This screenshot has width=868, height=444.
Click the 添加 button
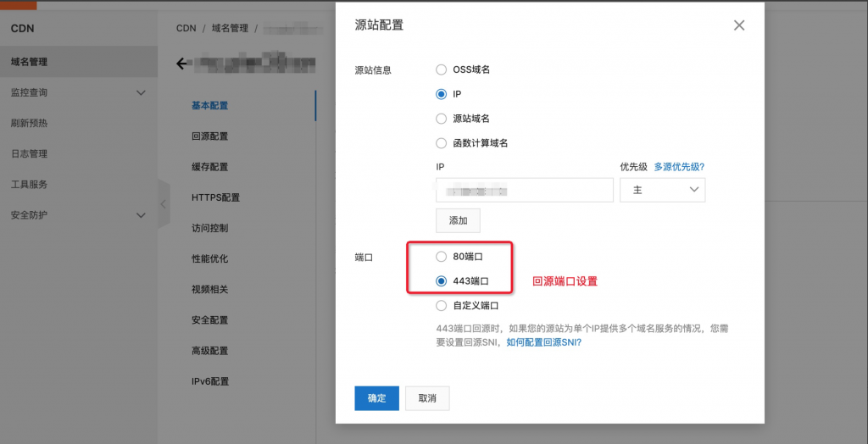point(459,220)
